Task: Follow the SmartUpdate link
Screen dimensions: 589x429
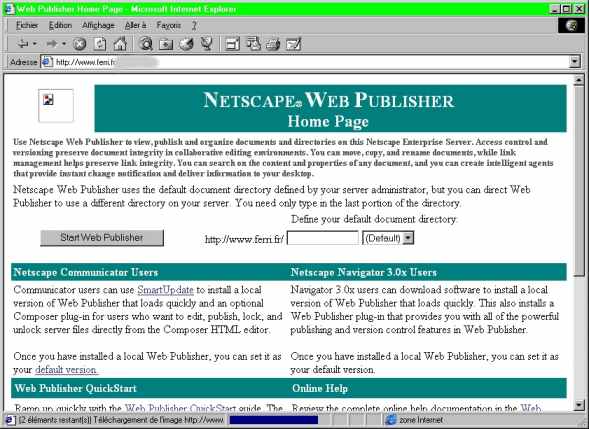Action: tap(165, 290)
